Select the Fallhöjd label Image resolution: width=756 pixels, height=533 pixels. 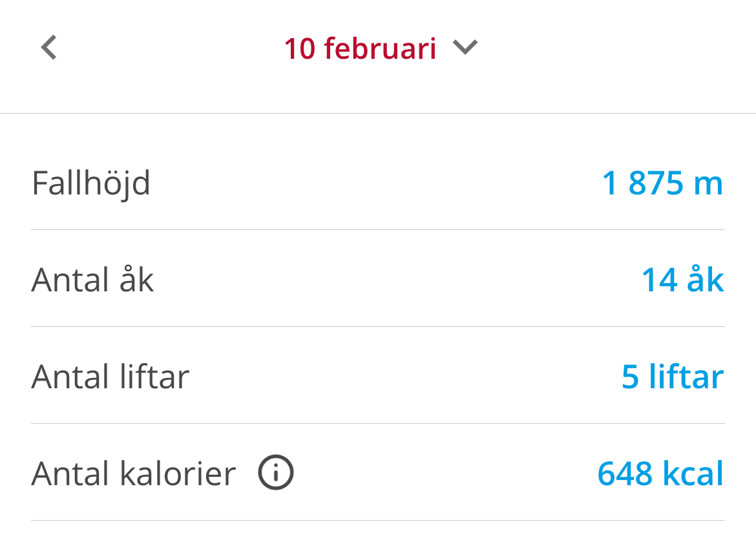91,183
